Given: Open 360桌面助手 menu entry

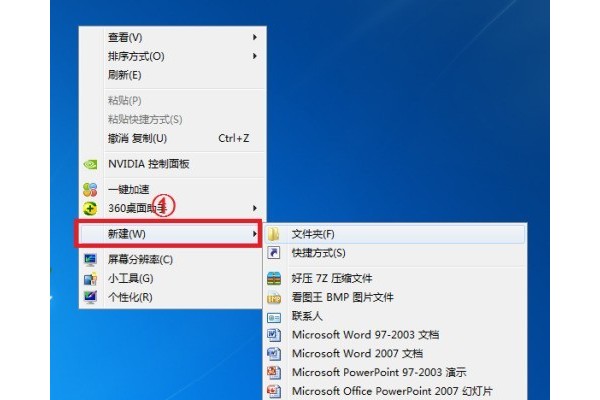Looking at the screenshot, I should point(173,208).
